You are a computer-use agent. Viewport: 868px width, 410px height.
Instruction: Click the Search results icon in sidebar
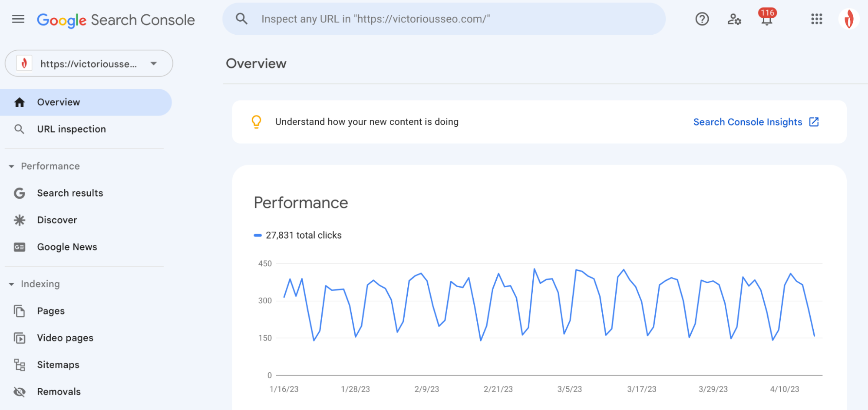click(20, 193)
